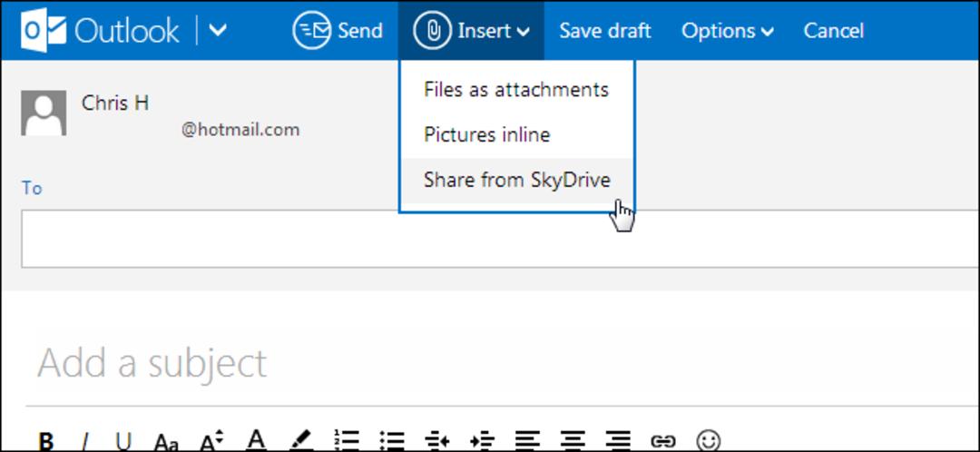980x452 pixels.
Task: Change the font size
Action: click(211, 441)
